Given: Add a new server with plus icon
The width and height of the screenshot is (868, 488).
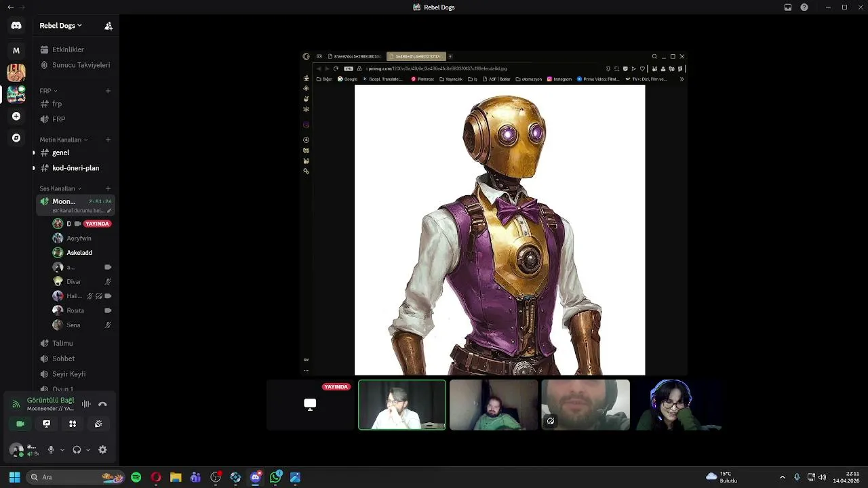Looking at the screenshot, I should tap(16, 116).
